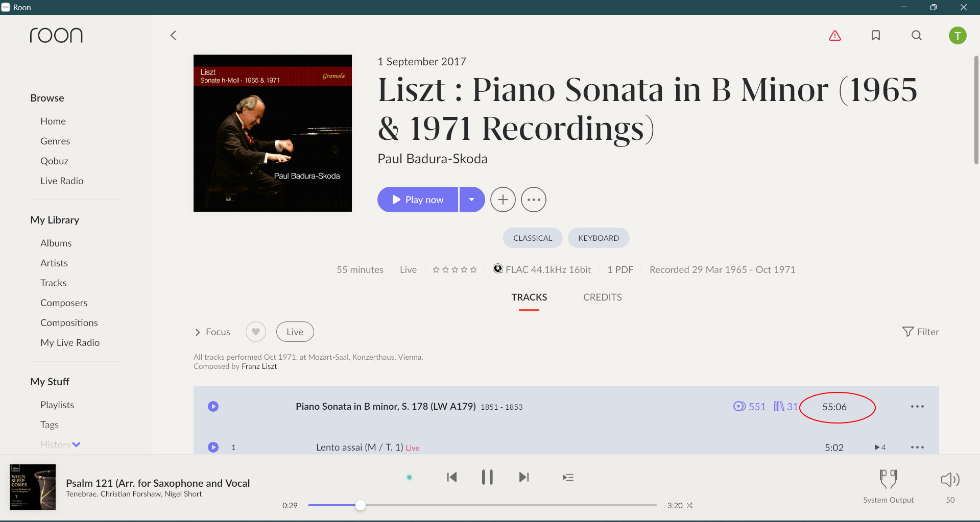Open the album more options ellipsis
This screenshot has height=522, width=980.
pos(534,200)
